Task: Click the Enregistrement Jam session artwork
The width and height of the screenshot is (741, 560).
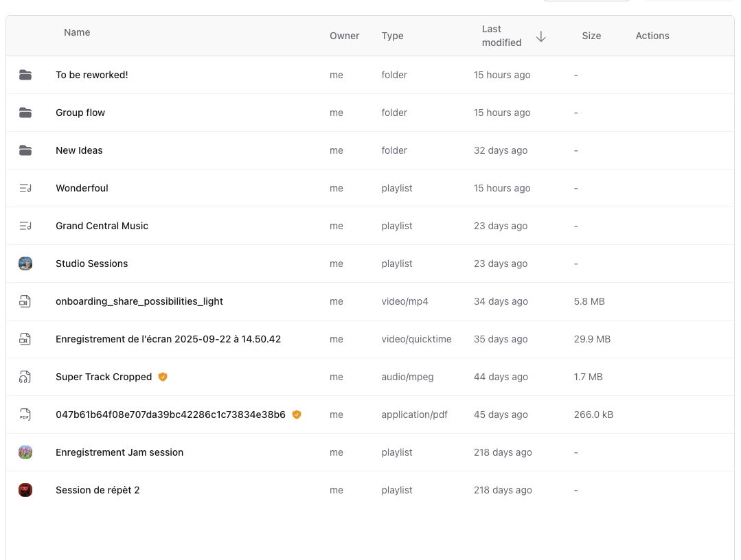Action: [x=25, y=452]
